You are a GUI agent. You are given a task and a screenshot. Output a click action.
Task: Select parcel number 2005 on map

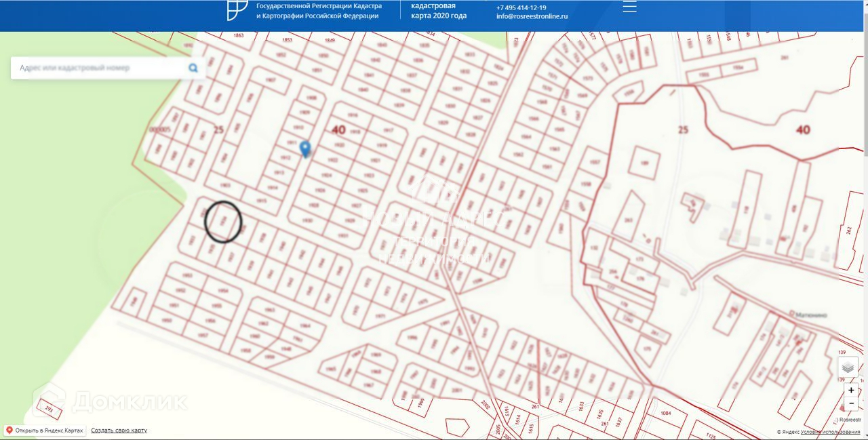click(x=497, y=431)
